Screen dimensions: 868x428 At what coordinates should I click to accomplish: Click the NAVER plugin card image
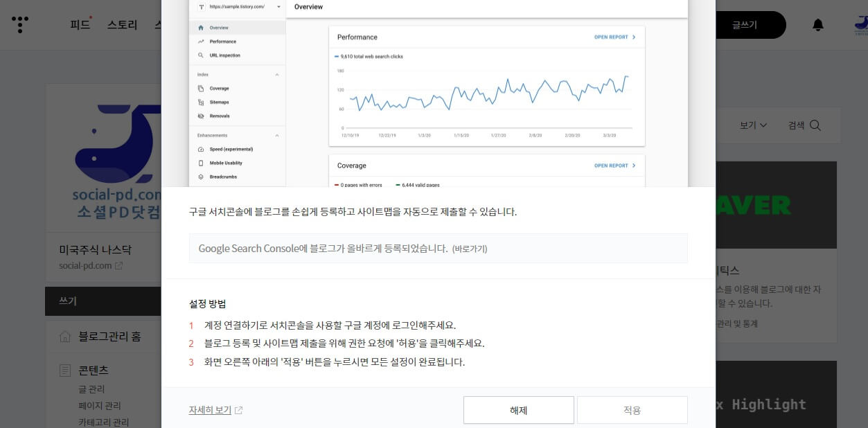click(777, 205)
